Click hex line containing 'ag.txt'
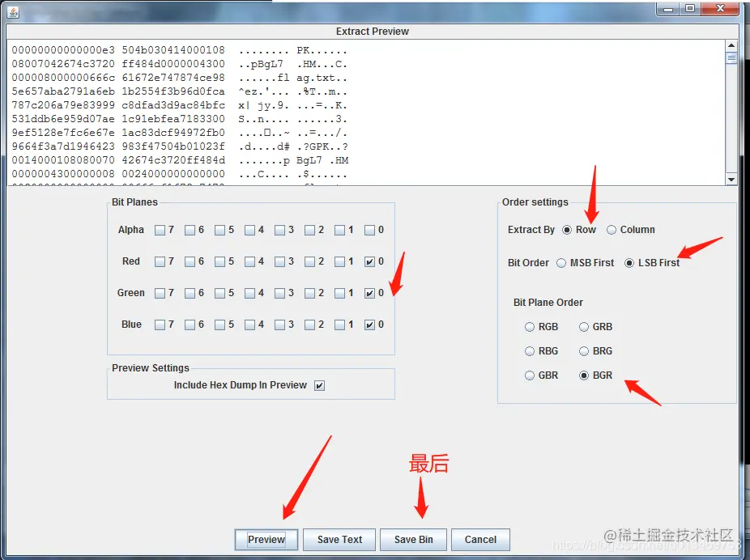This screenshot has height=560, width=750. pos(179,78)
